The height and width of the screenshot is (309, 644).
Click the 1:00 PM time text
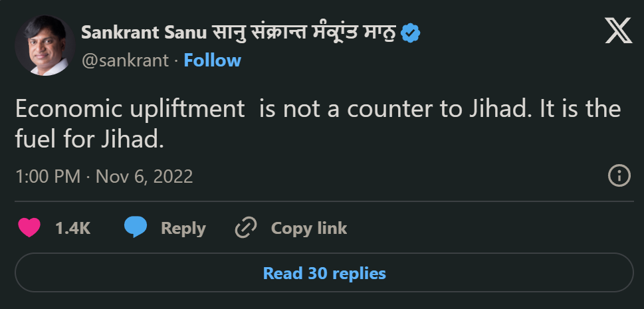(47, 176)
